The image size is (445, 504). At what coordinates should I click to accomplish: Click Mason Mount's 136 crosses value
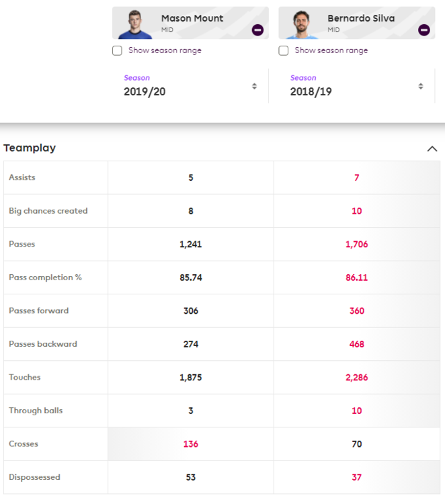[x=191, y=444]
